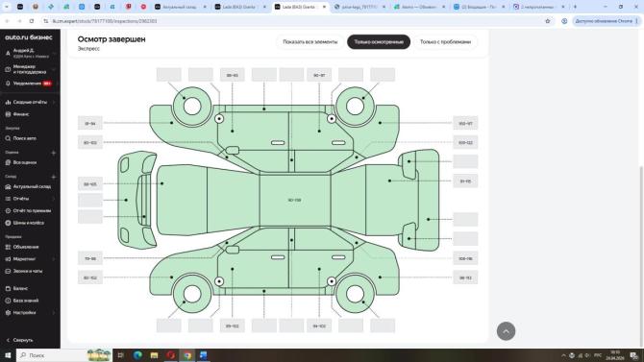644x362 pixels.
Task: Open Windows Start menu
Action: pos(8,355)
